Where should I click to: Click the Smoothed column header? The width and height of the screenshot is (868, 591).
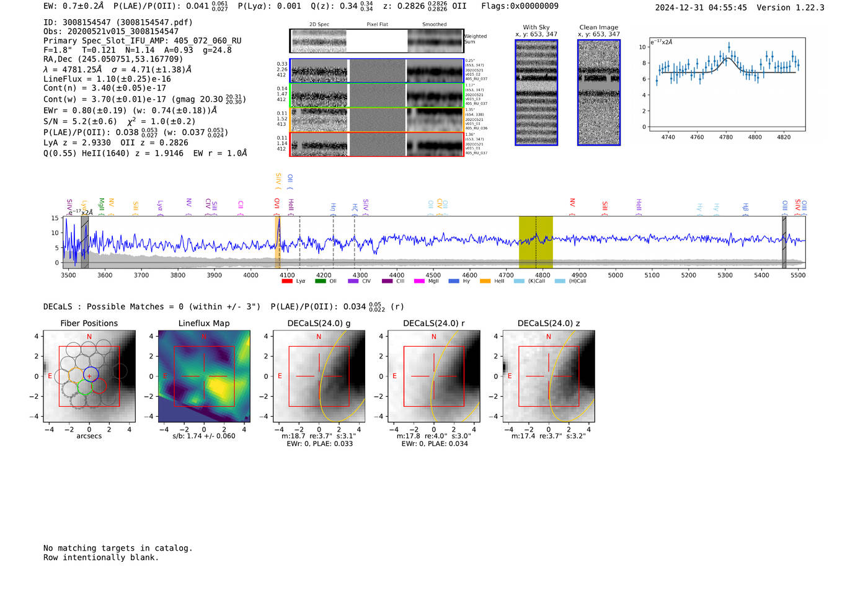click(x=435, y=24)
